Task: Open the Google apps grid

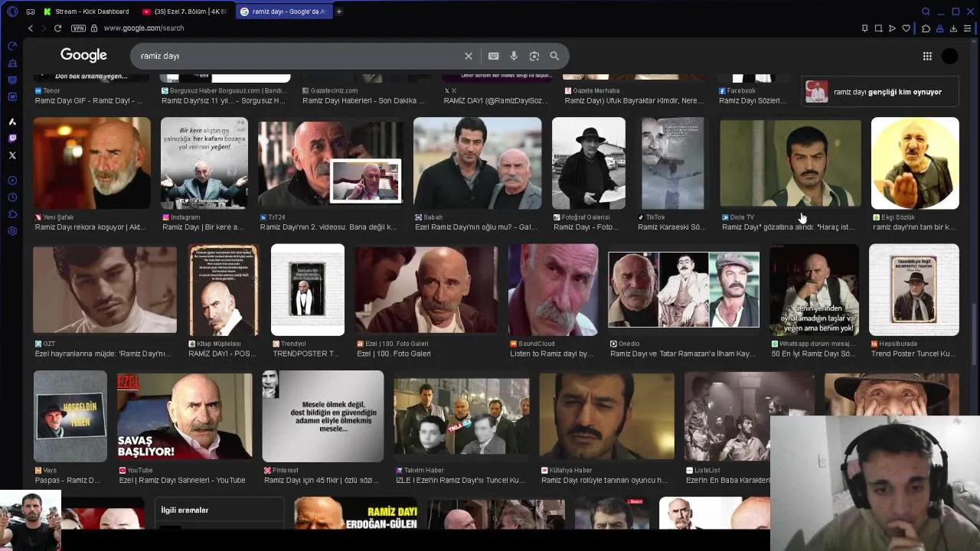Action: pyautogui.click(x=927, y=56)
